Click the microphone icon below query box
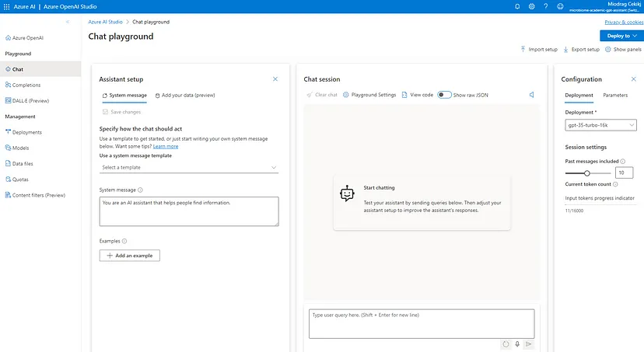This screenshot has width=644, height=352. [517, 344]
